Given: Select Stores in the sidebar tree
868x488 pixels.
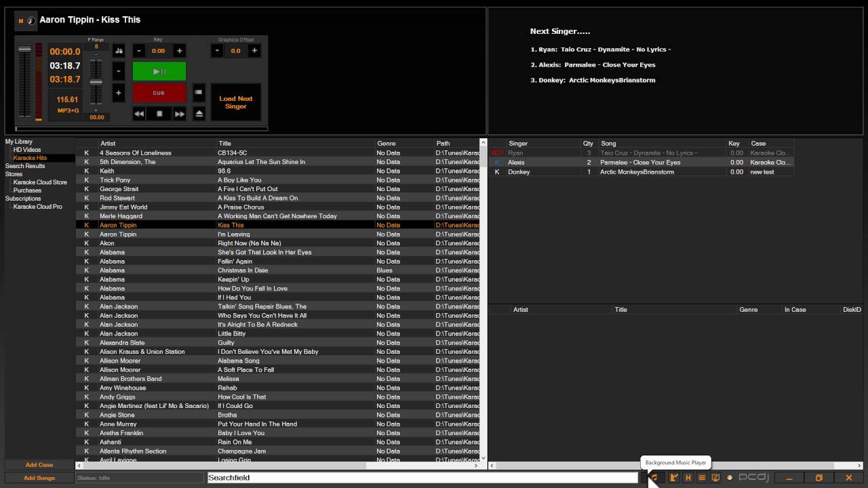Looking at the screenshot, I should (14, 174).
